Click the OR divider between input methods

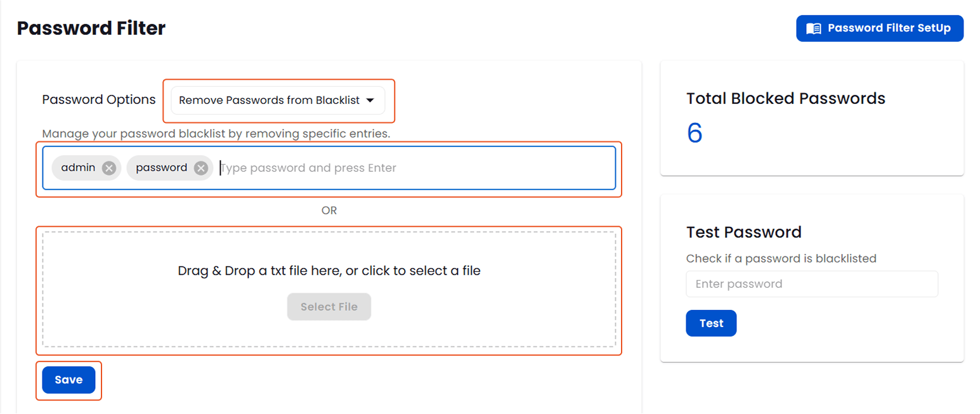(329, 210)
